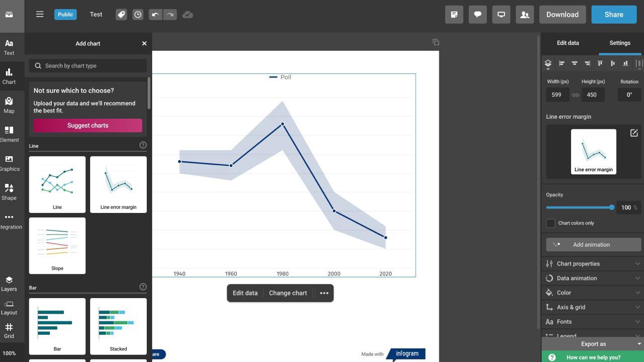644x362 pixels.
Task: Click the Suggest charts button
Action: point(88,125)
